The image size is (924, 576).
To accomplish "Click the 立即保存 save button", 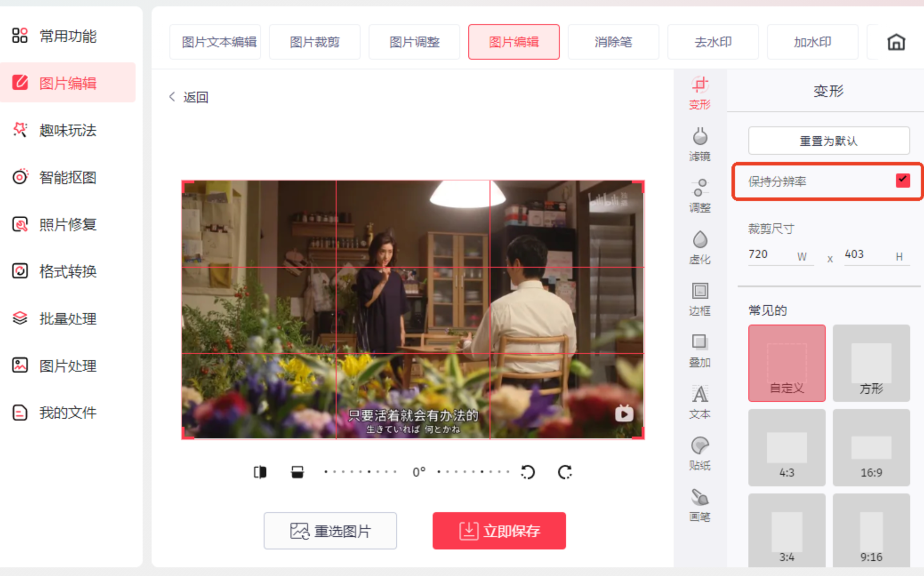I will click(x=499, y=531).
